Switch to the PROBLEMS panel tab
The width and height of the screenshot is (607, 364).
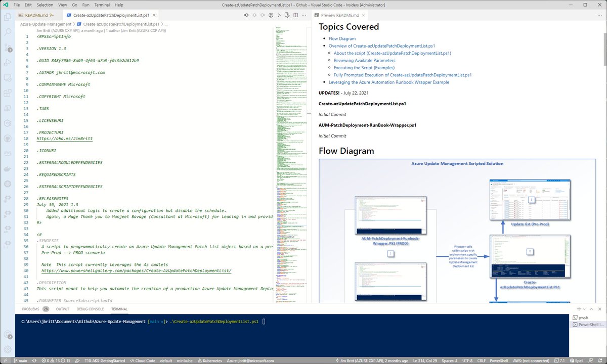coord(34,309)
